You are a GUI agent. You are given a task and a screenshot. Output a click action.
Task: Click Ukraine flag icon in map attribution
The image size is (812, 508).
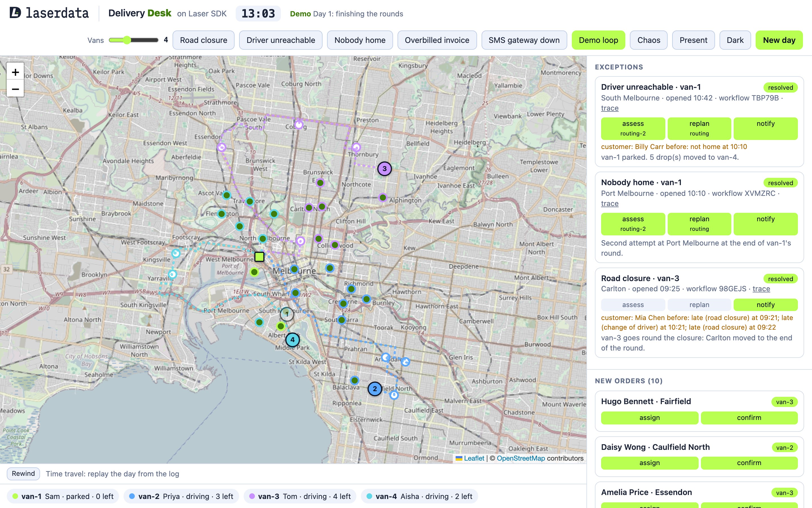[x=459, y=458]
